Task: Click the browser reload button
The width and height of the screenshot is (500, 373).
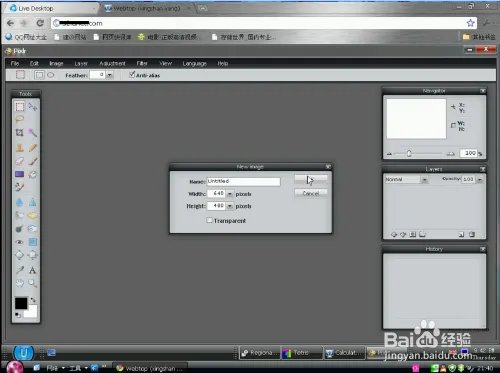Action: [40, 23]
